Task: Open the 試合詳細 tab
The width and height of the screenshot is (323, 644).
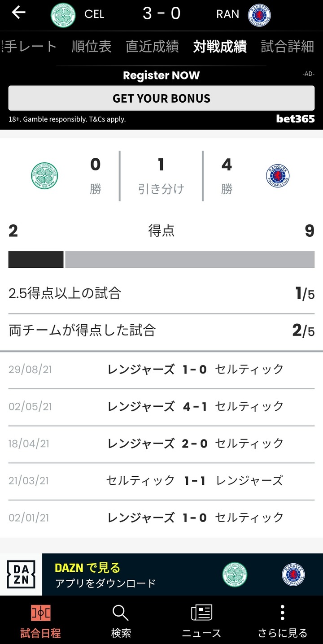Action: pos(287,47)
